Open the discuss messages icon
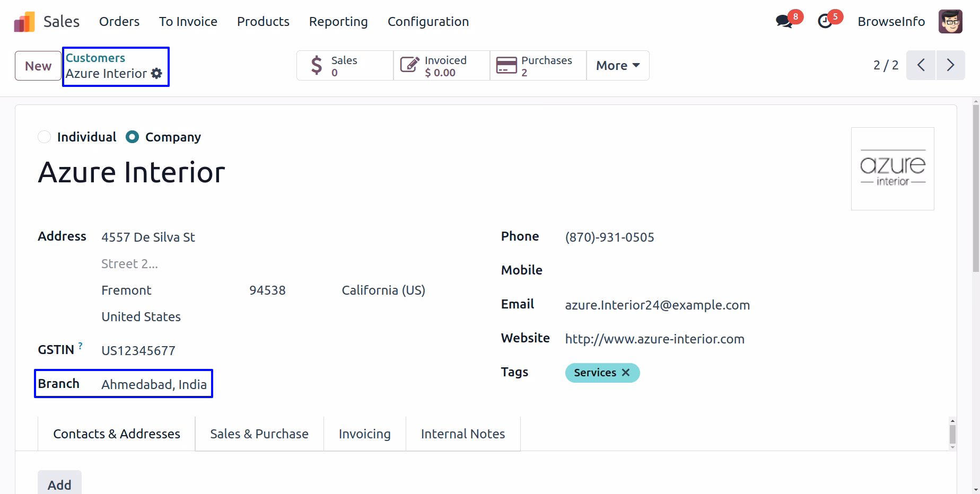The image size is (980, 494). [x=784, y=22]
